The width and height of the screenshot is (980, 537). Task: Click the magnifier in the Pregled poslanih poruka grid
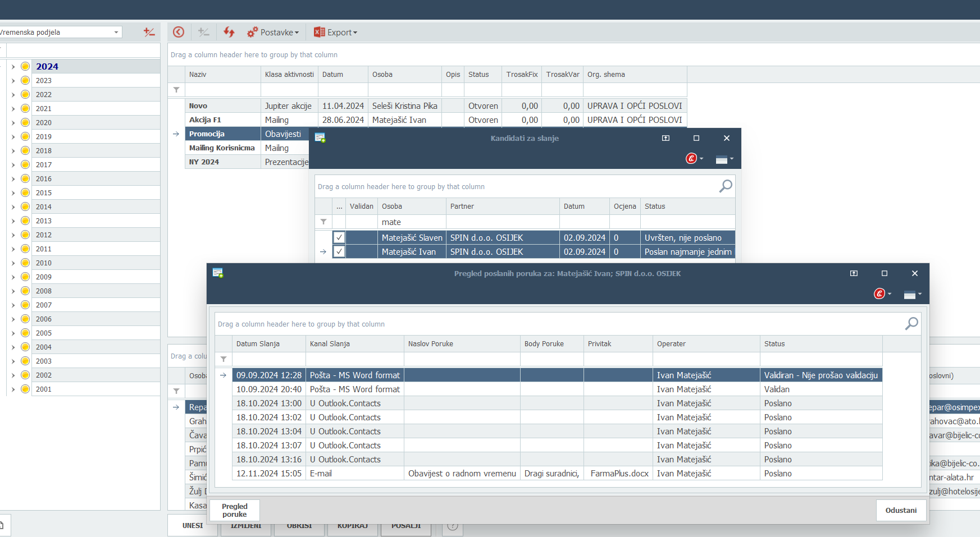[911, 323]
